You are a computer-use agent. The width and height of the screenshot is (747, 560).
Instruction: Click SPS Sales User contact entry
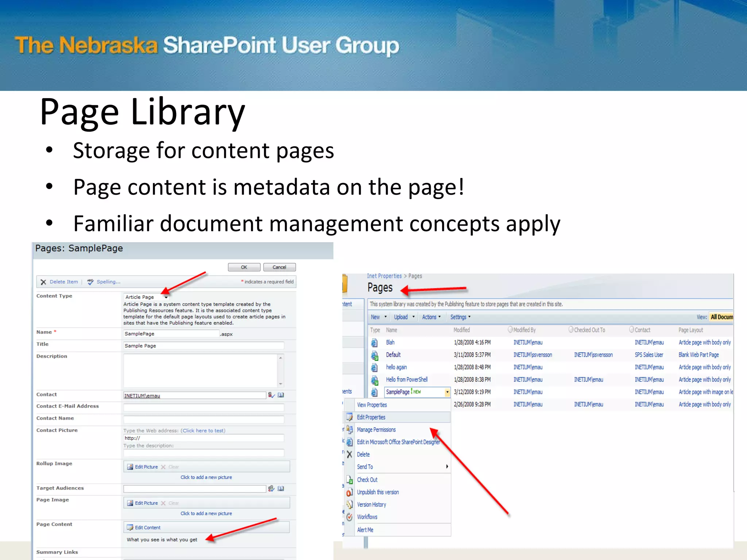(649, 355)
